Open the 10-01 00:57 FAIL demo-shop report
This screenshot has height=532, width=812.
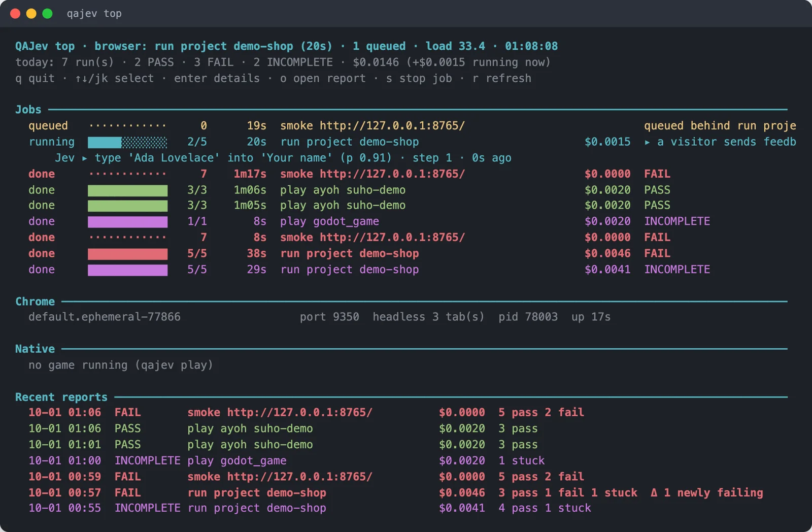coord(396,492)
